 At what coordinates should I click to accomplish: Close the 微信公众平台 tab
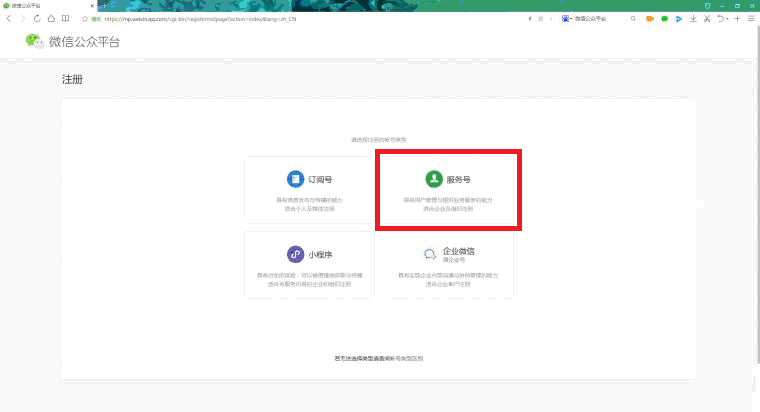point(92,6)
